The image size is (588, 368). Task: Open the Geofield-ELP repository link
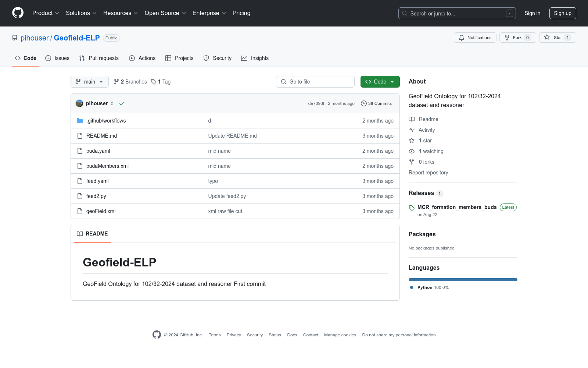pyautogui.click(x=77, y=38)
